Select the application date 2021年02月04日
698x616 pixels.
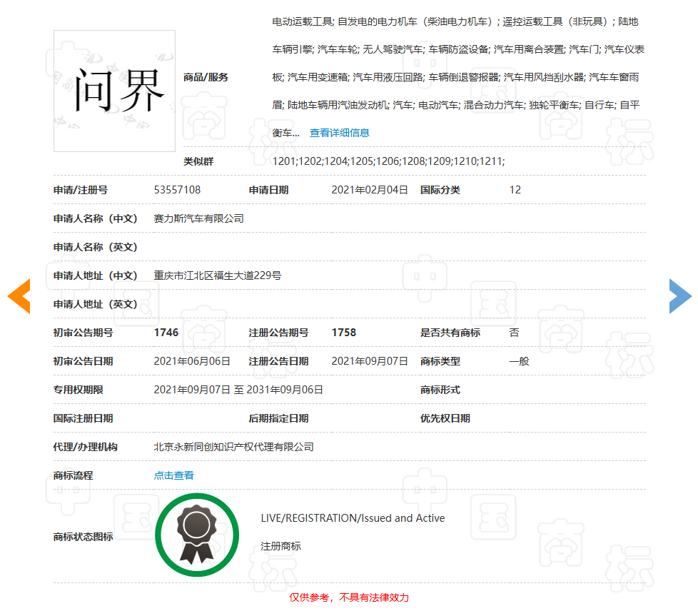[370, 190]
